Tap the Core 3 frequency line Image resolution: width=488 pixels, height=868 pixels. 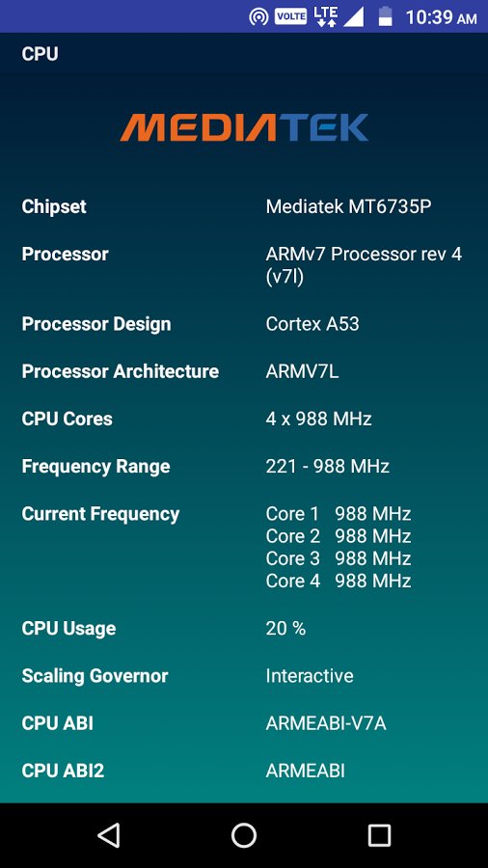click(339, 558)
